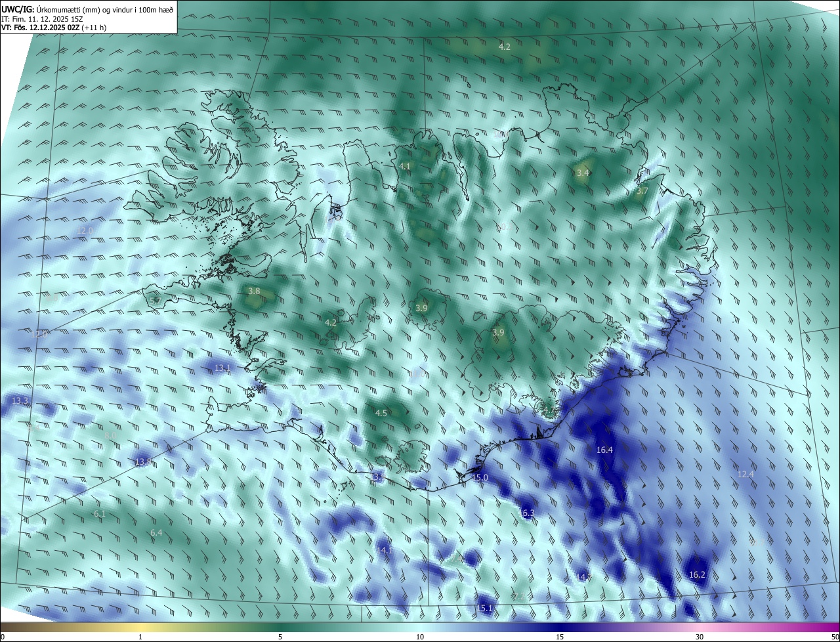Click the 16.2 precipitation value label
Image resolution: width=840 pixels, height=642 pixels.
[697, 574]
